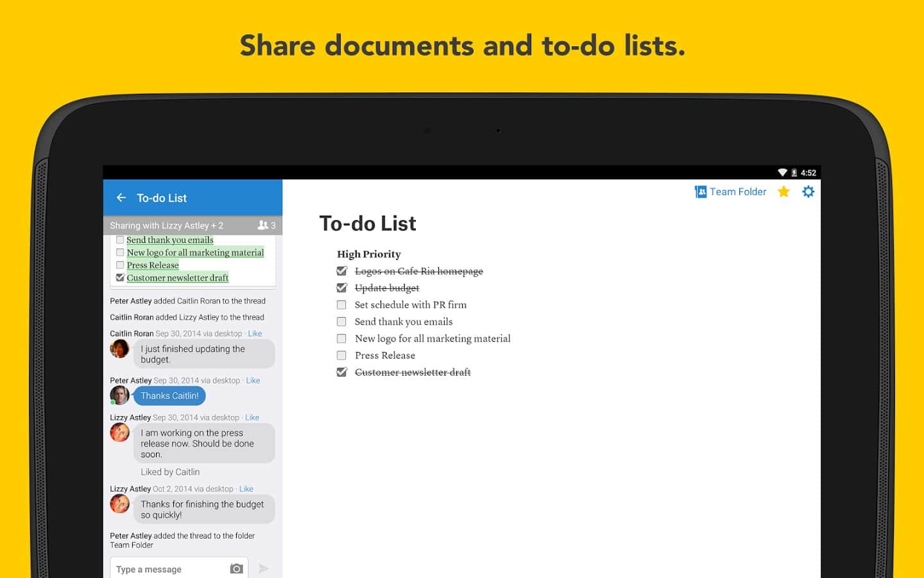Like Lizzy Astley's Oct 2 message
924x578 pixels.
point(246,489)
